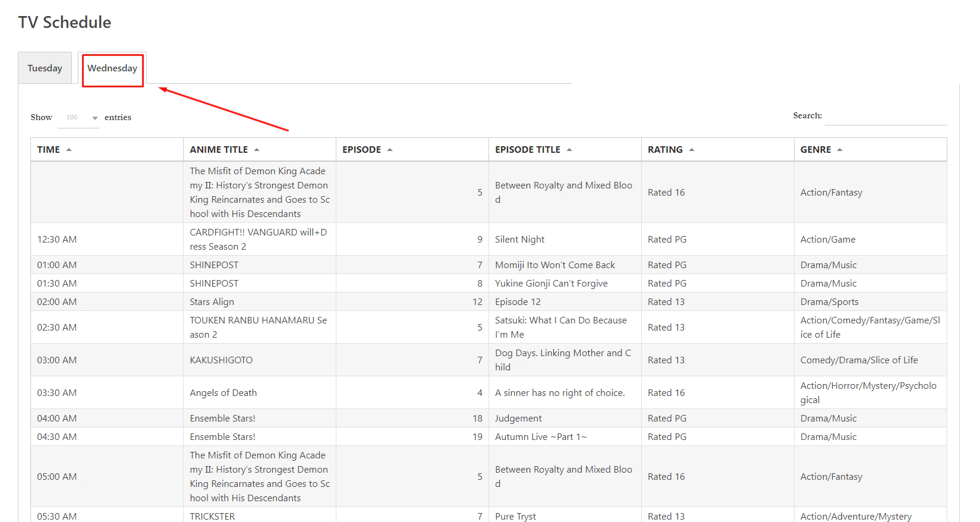Sort table by TIME column
Image resolution: width=980 pixels, height=522 pixels.
tap(107, 150)
